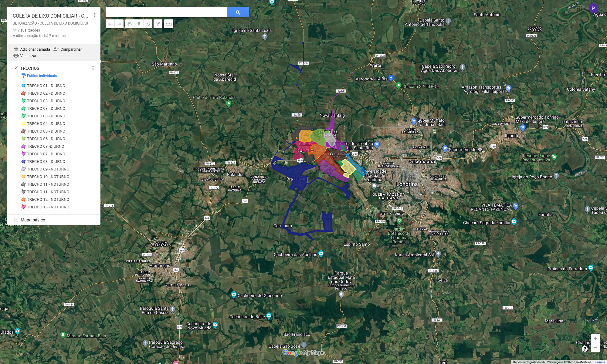This screenshot has width=607, height=364.
Task: Open TRECHOS layer three-dot options menu
Action: 93,68
